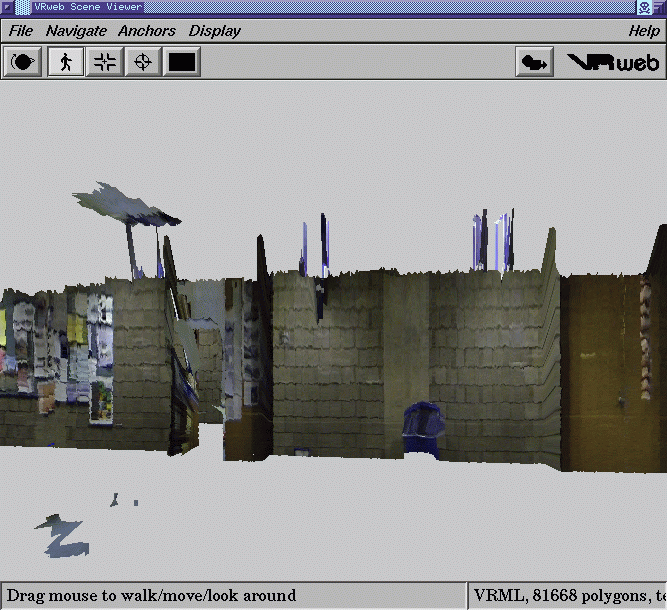The height and width of the screenshot is (610, 667).
Task: Click the animal icon button beside the logo
Action: tap(534, 62)
